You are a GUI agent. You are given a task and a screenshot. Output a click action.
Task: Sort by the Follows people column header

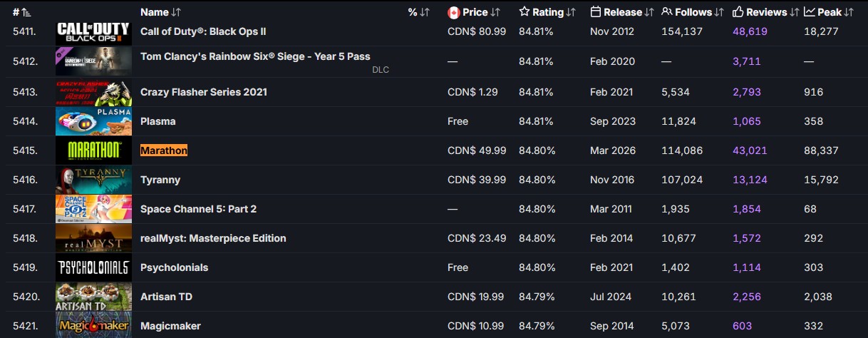[693, 12]
